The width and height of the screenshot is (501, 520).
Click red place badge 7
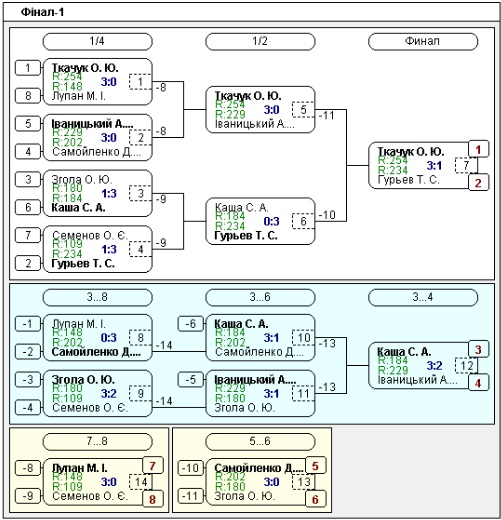(x=153, y=466)
